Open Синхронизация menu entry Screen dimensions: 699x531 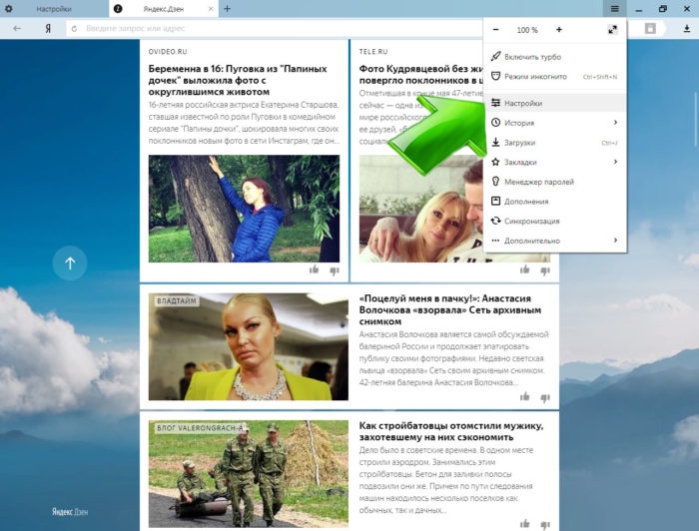pos(555,221)
